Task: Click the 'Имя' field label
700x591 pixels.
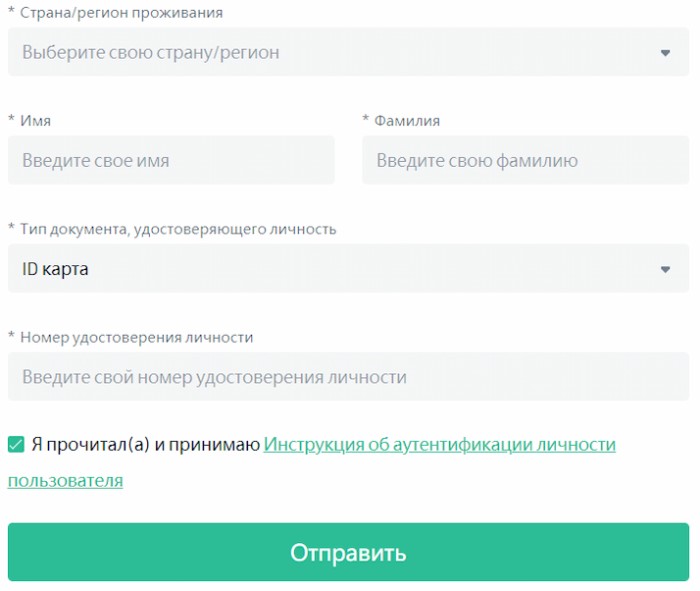Action: coord(35,121)
